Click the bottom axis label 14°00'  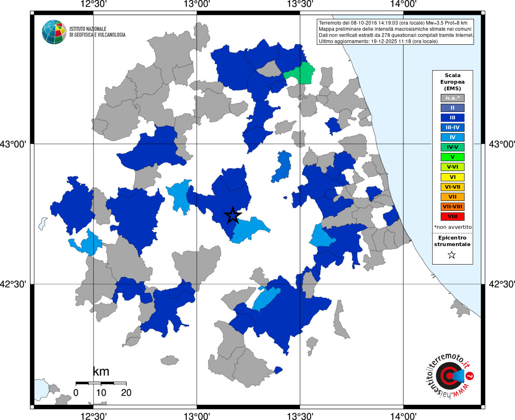(x=403, y=416)
